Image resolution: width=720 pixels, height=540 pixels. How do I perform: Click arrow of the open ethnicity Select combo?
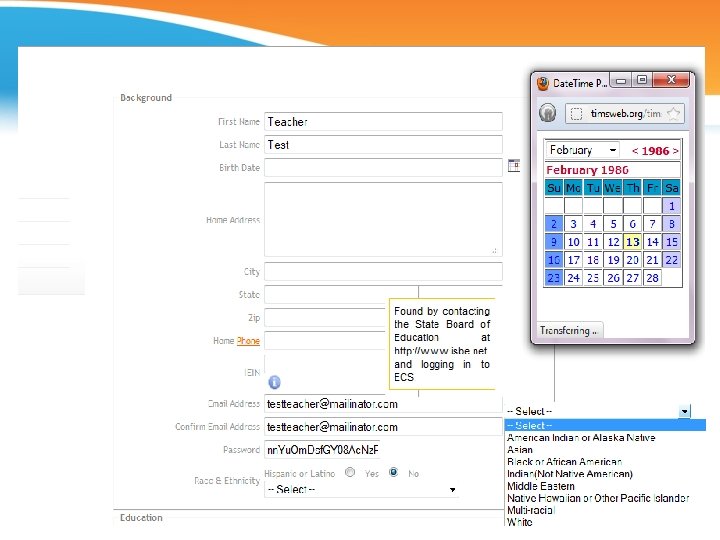(684, 411)
